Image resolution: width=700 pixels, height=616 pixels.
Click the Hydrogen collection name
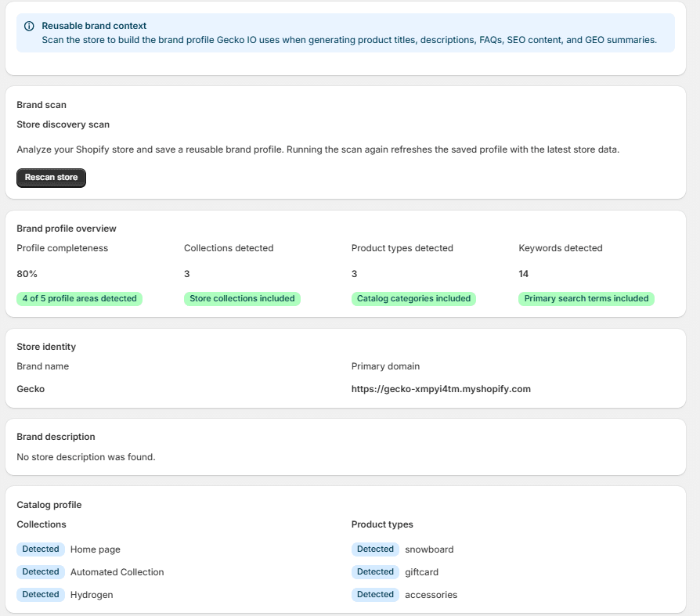click(92, 595)
